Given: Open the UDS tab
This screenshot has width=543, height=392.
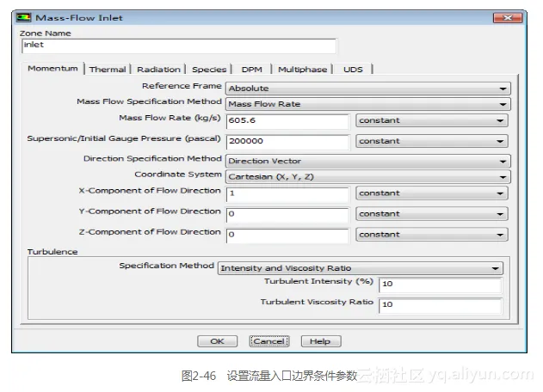Looking at the screenshot, I should pos(353,69).
